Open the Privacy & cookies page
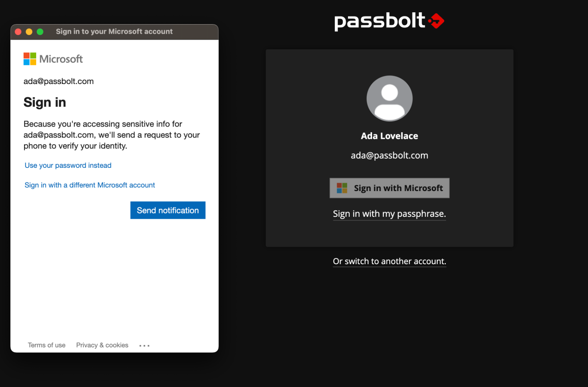 click(102, 345)
